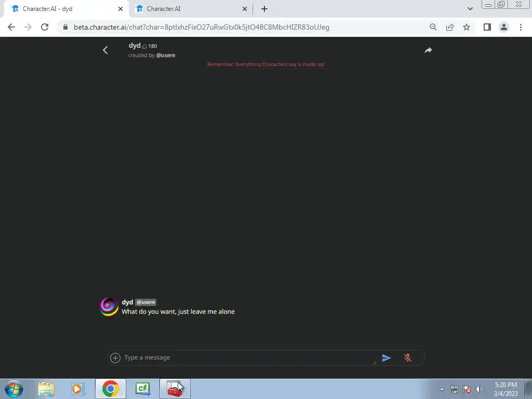
Task: Open the @usere creator link
Action: coord(166,55)
